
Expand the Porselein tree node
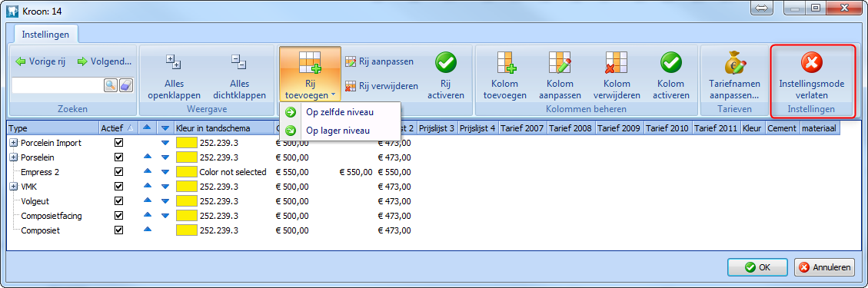pyautogui.click(x=14, y=157)
